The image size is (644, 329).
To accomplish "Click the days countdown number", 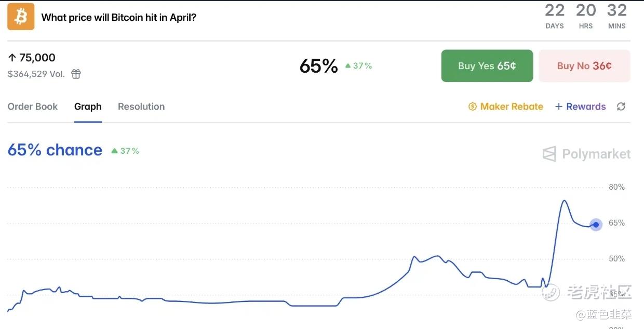I will (x=554, y=10).
